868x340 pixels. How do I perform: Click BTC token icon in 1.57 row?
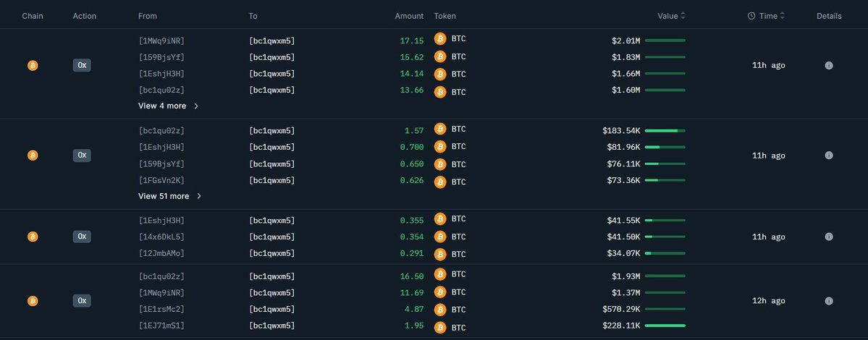coord(440,129)
